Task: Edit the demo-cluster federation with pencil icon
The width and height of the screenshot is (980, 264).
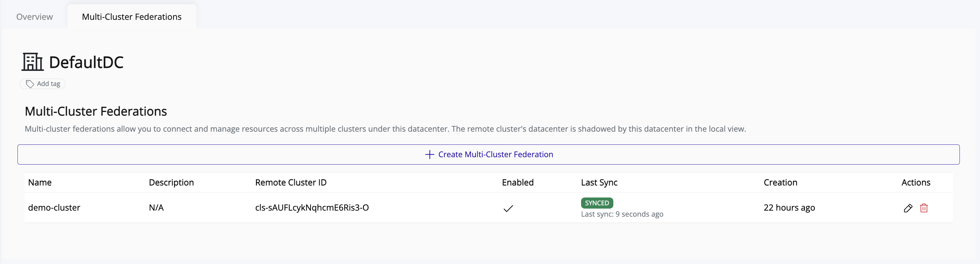Action: 908,208
